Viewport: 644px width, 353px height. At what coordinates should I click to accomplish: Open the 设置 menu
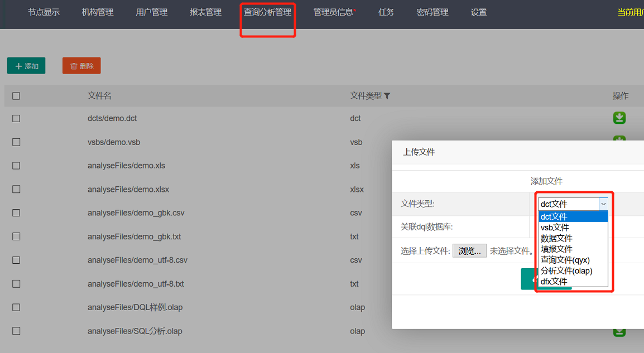(x=478, y=12)
